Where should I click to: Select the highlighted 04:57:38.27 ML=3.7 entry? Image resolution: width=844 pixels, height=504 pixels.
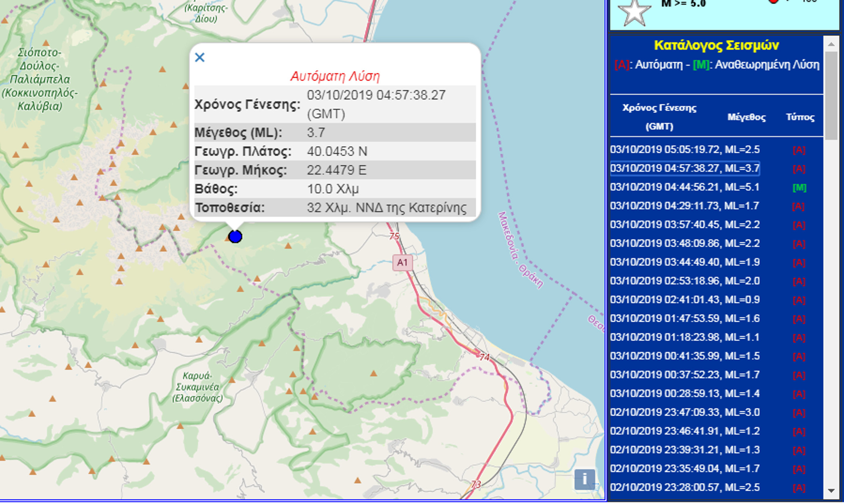click(685, 169)
